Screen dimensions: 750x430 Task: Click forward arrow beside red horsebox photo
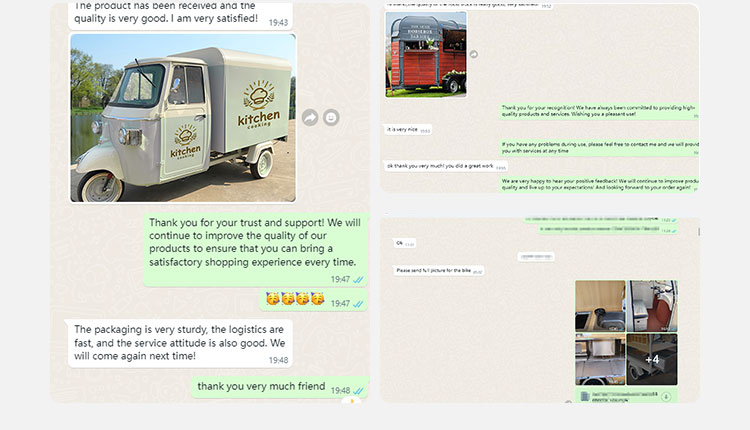pos(474,54)
